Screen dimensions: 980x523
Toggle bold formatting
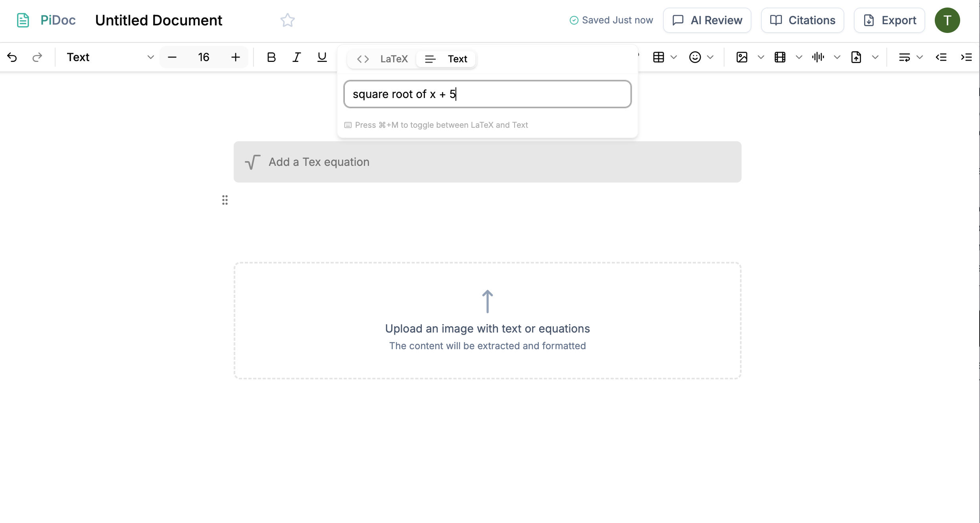(271, 57)
